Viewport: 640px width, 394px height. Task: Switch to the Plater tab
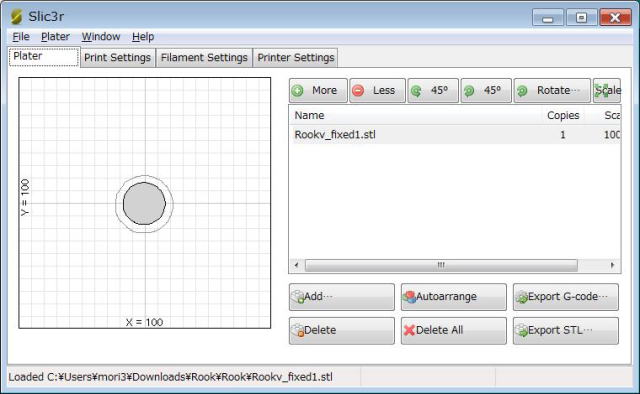pyautogui.click(x=44, y=56)
